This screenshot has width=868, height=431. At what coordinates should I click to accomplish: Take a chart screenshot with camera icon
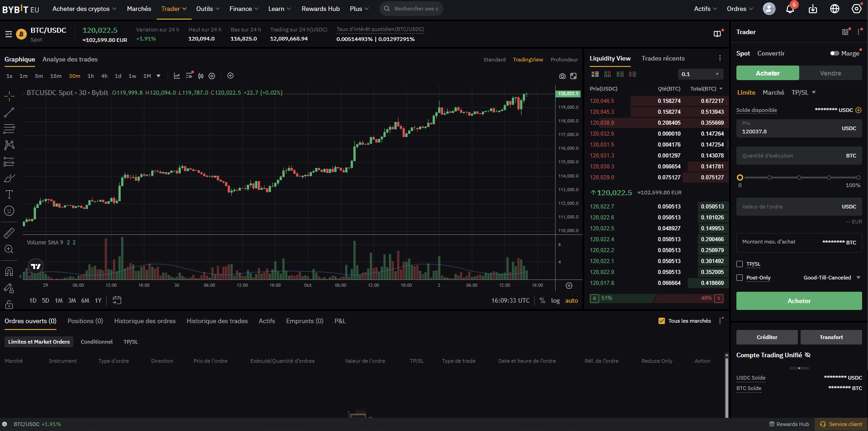[562, 76]
